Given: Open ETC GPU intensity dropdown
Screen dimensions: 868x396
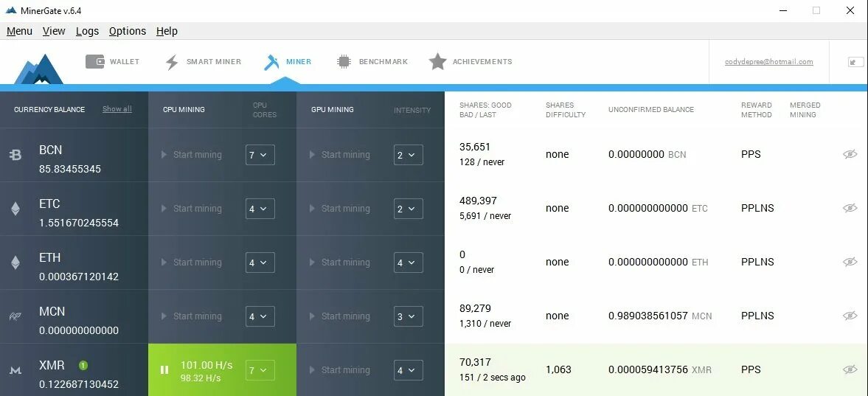Looking at the screenshot, I should pos(409,209).
